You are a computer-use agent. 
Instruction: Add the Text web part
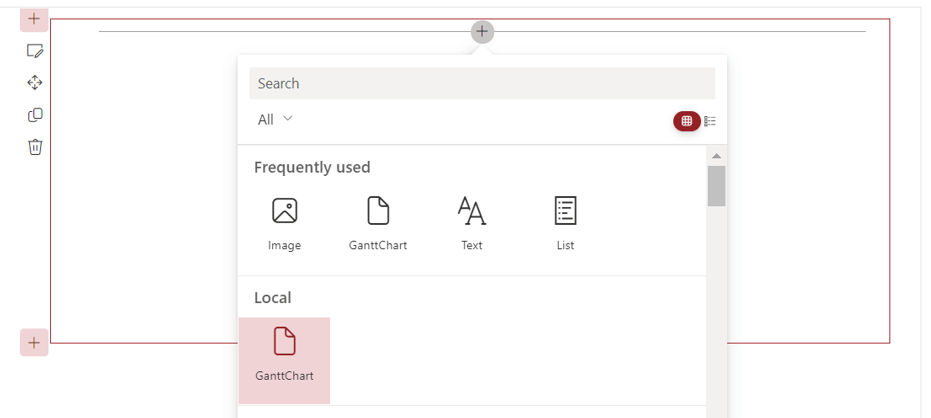pyautogui.click(x=472, y=223)
